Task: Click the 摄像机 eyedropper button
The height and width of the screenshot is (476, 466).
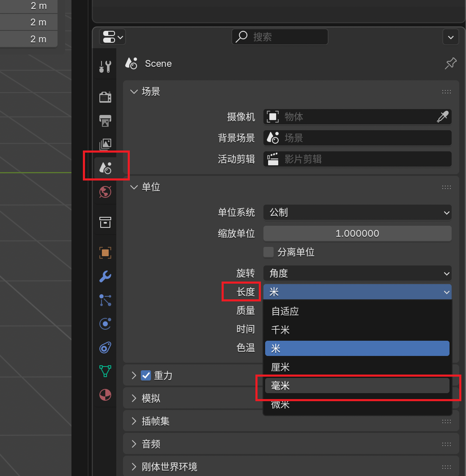Action: point(442,117)
